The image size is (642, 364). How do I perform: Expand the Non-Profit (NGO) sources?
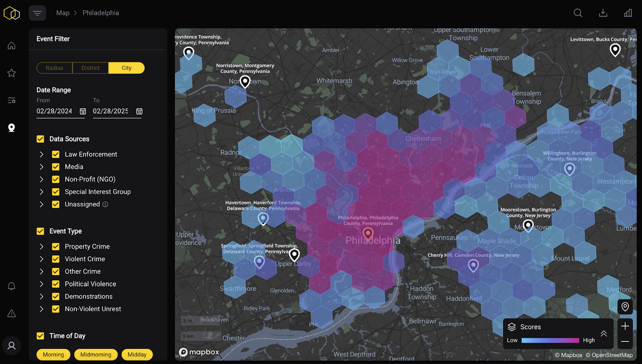point(41,179)
